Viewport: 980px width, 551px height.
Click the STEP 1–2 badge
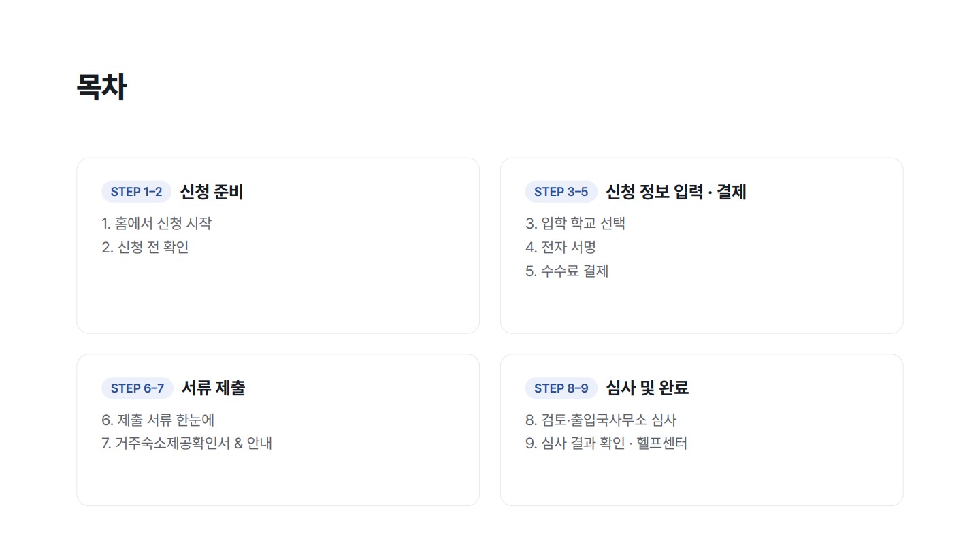tap(136, 192)
